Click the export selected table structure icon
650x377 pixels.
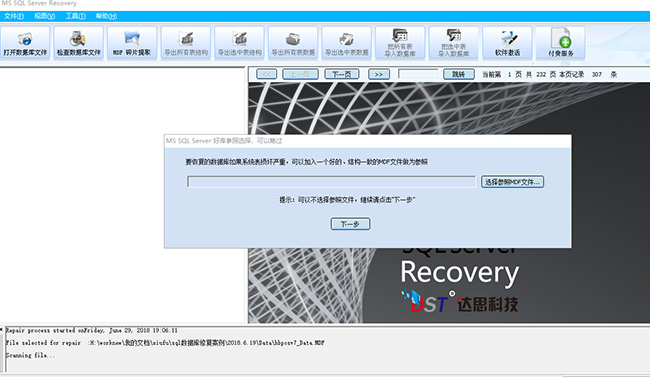[239, 43]
